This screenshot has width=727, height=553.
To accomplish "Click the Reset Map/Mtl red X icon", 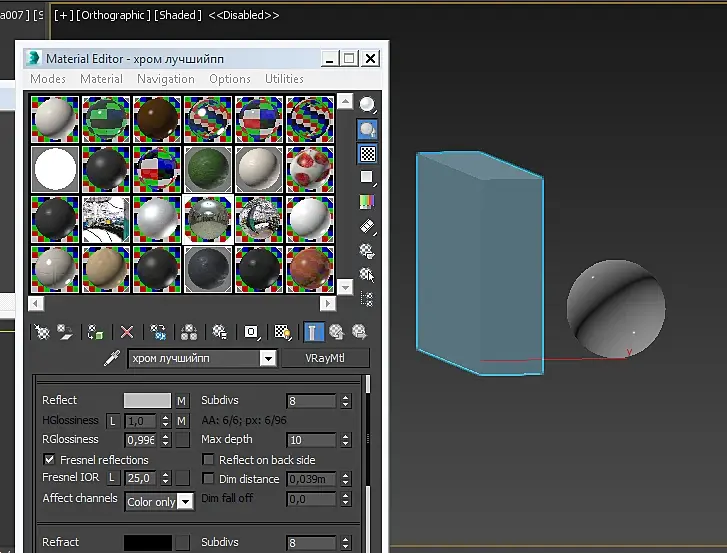I will [127, 332].
